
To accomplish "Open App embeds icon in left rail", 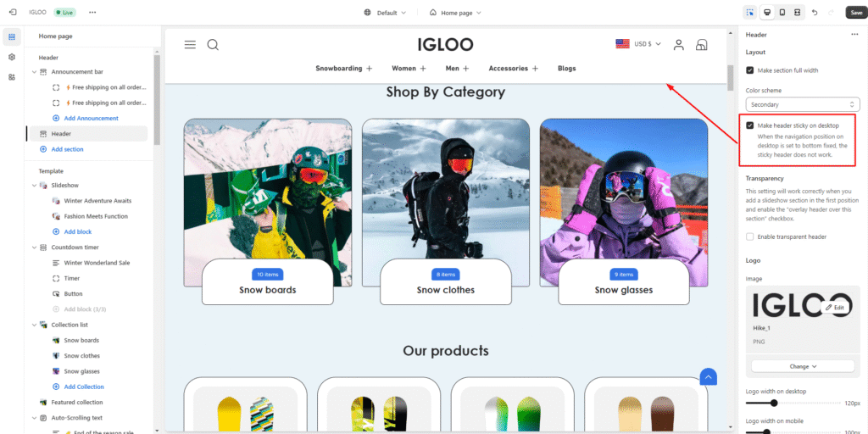I will [x=12, y=77].
